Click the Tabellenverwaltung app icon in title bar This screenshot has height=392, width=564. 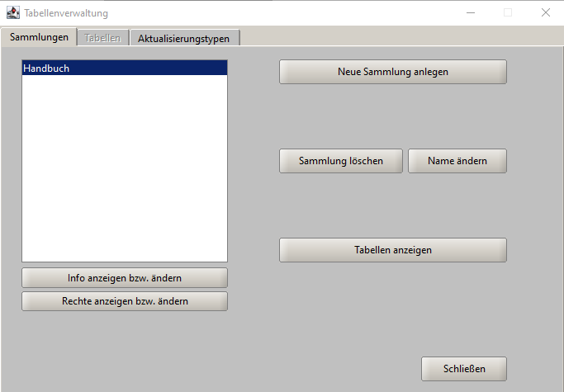click(x=13, y=13)
